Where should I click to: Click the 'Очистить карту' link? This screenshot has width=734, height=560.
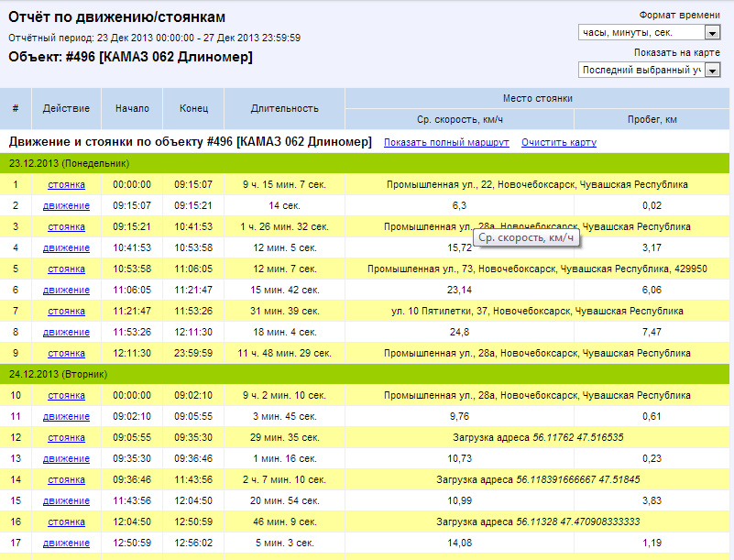pyautogui.click(x=558, y=142)
